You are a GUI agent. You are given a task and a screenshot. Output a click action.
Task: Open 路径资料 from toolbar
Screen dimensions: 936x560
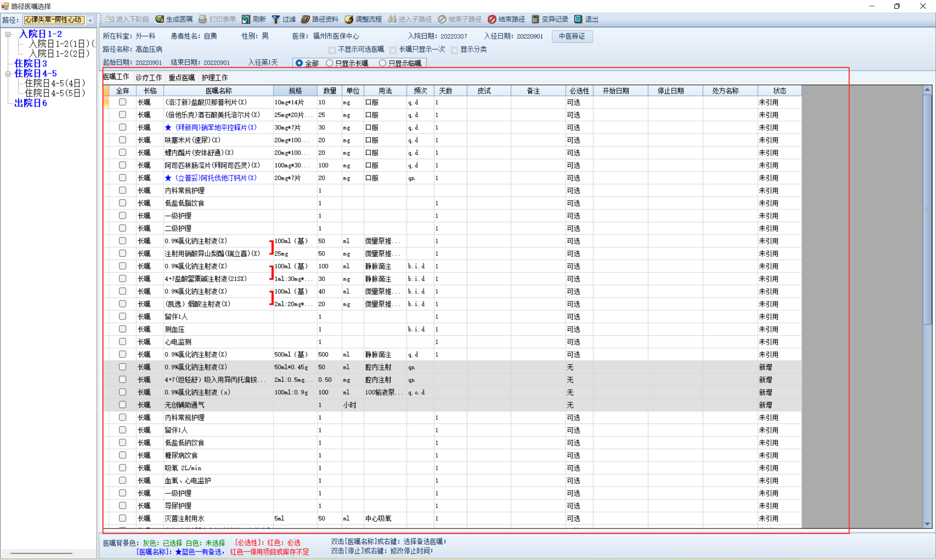(305, 19)
